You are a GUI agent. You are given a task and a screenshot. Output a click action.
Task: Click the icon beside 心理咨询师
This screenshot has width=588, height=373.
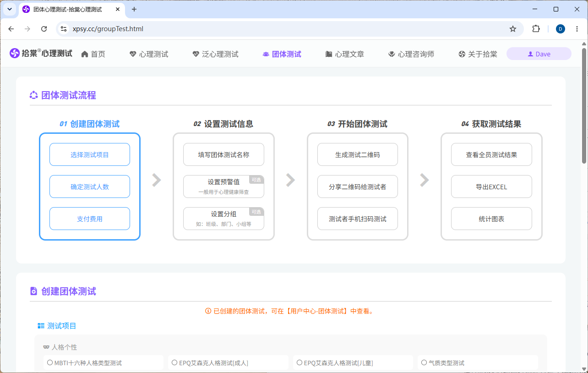tap(392, 54)
